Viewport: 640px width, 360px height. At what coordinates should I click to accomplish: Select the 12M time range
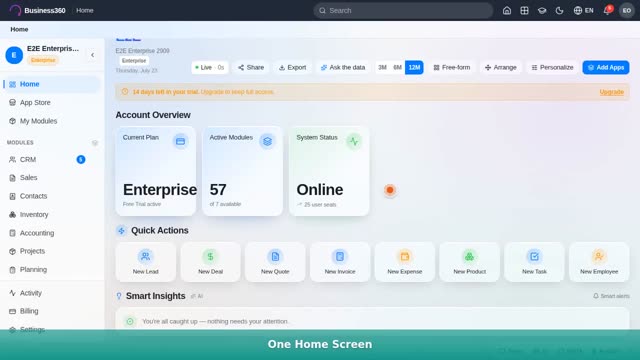coord(414,67)
